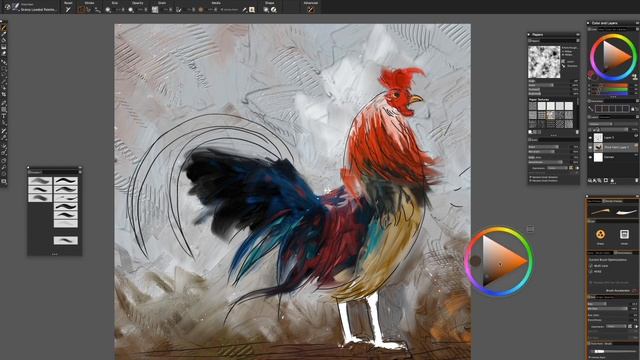Click the Size icon in the property bar
This screenshot has height=360, width=640.
point(108,9)
